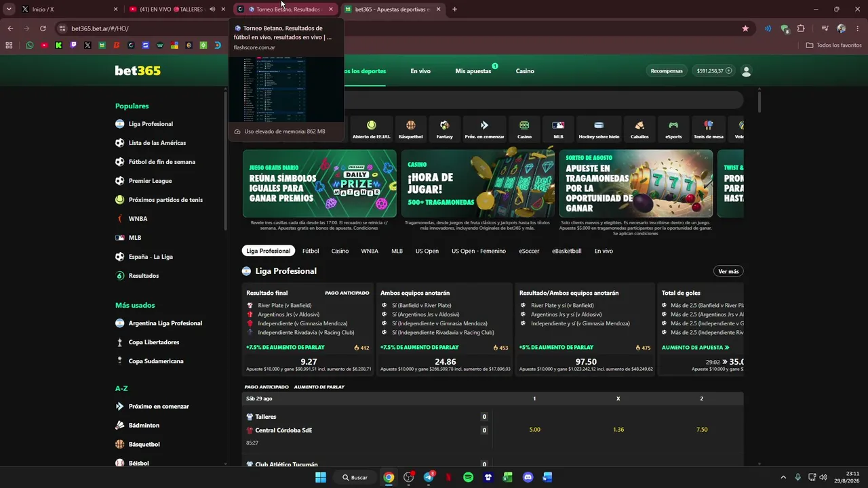This screenshot has width=868, height=488.
Task: Reload the bet365 page
Action: click(x=43, y=28)
